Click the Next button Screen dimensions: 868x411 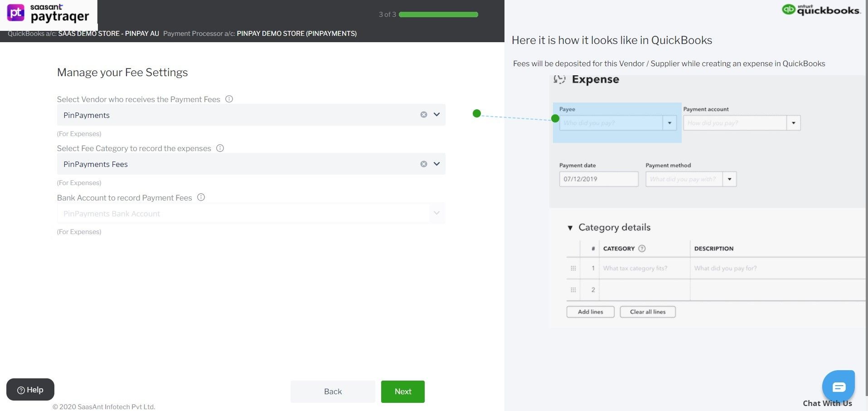click(403, 391)
